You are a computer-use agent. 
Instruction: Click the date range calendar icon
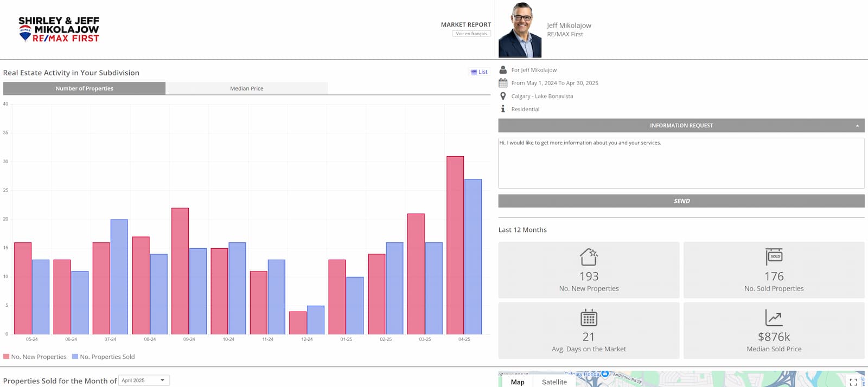point(503,83)
